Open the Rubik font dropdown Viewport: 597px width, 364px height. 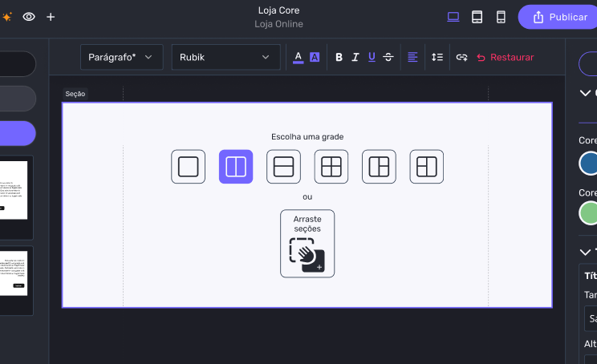tap(225, 57)
